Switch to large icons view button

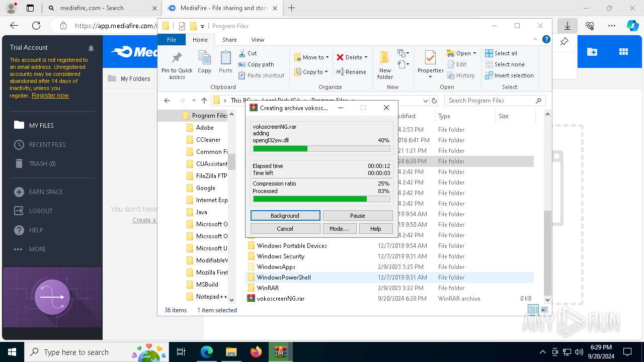coord(544,310)
